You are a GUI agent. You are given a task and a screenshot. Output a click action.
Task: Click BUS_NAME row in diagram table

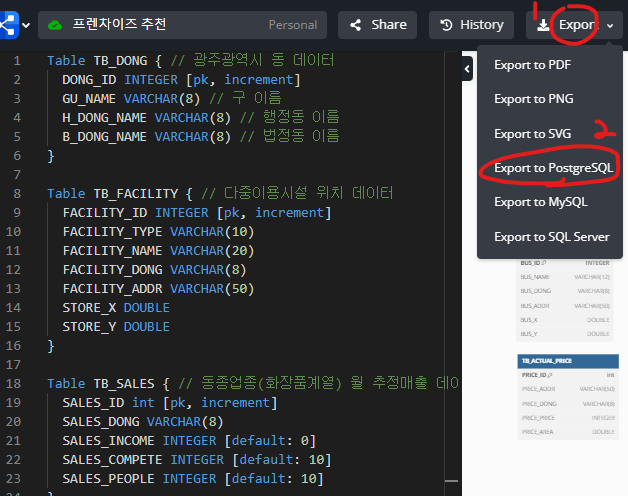coord(565,277)
